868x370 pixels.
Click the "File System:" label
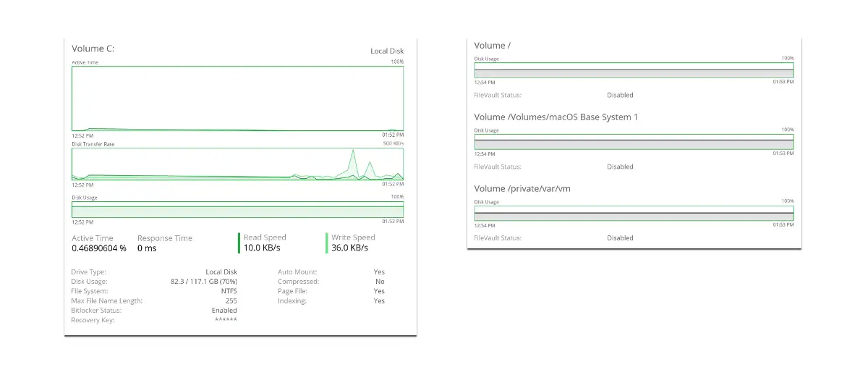point(90,291)
